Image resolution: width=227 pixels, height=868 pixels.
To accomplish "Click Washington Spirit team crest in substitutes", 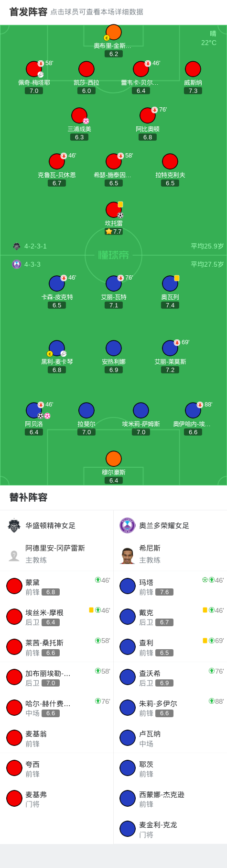I will click(x=14, y=526).
